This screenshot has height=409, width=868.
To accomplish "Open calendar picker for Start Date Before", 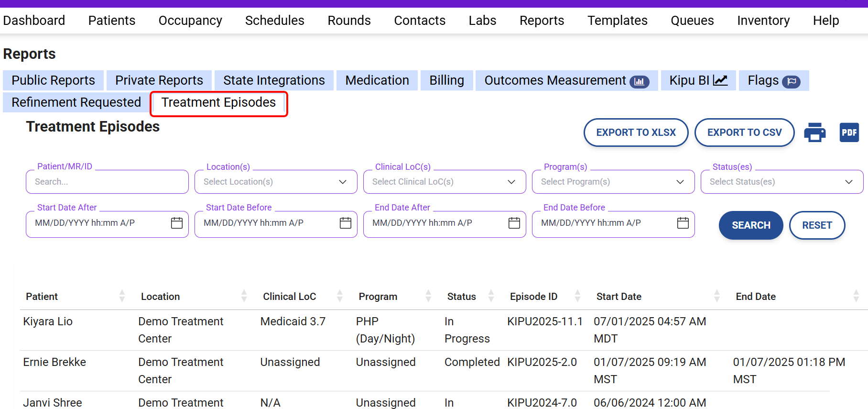I will point(346,223).
